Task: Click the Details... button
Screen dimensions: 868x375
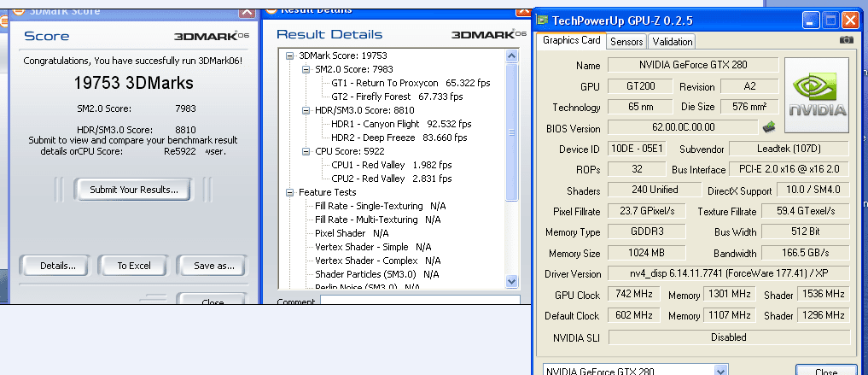Action: [58, 266]
